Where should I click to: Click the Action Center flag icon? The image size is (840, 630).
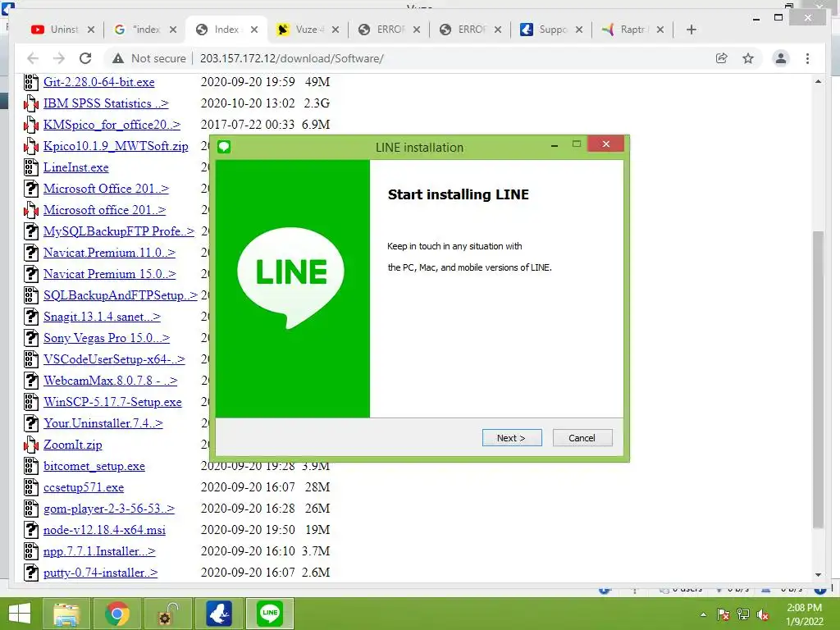[x=724, y=614]
